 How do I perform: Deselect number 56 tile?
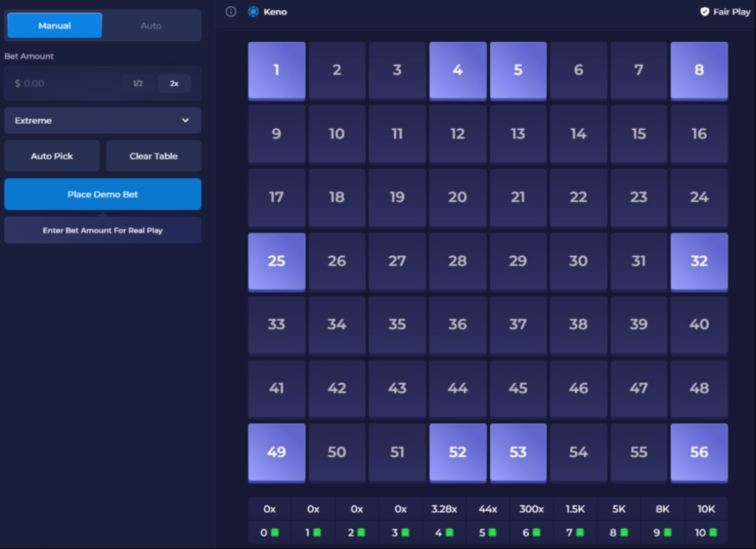[x=699, y=452]
